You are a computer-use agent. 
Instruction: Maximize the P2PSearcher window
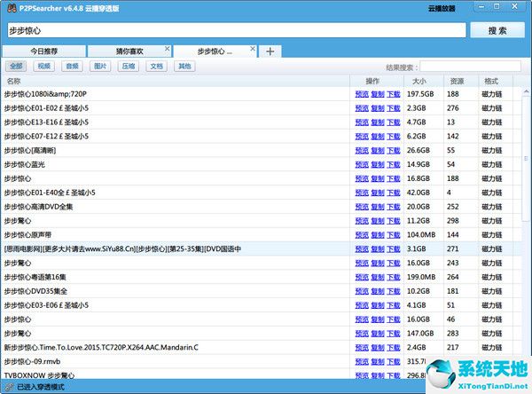[497, 7]
